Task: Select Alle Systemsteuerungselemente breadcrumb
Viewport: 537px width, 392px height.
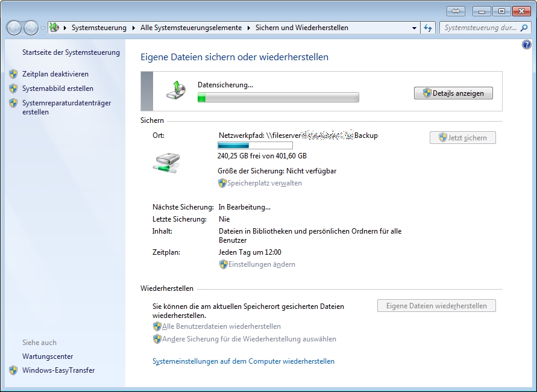Action: [x=190, y=28]
